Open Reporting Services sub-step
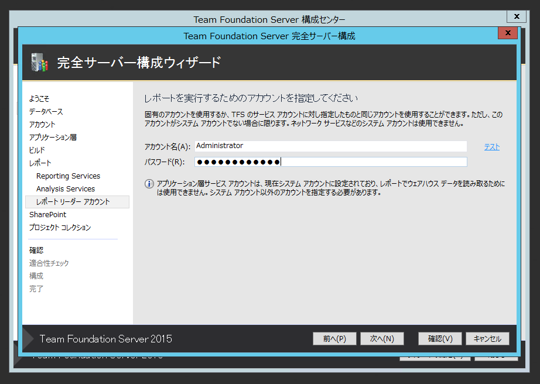 pyautogui.click(x=68, y=176)
